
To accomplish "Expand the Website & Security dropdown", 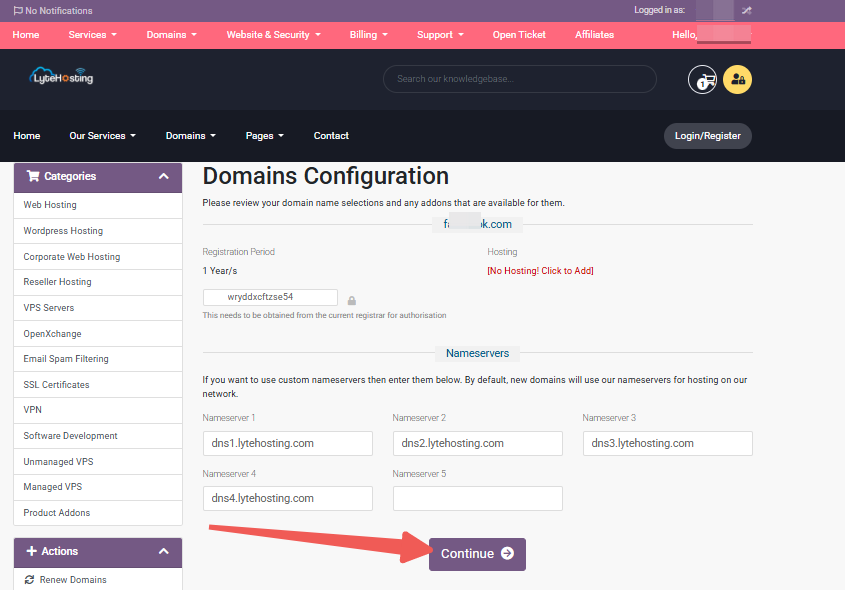I will 273,34.
